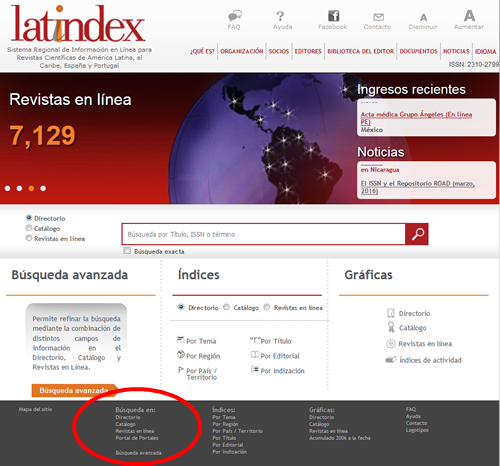Image resolution: width=500 pixels, height=466 pixels.
Task: Open the SOCIOS menu
Action: [x=279, y=51]
